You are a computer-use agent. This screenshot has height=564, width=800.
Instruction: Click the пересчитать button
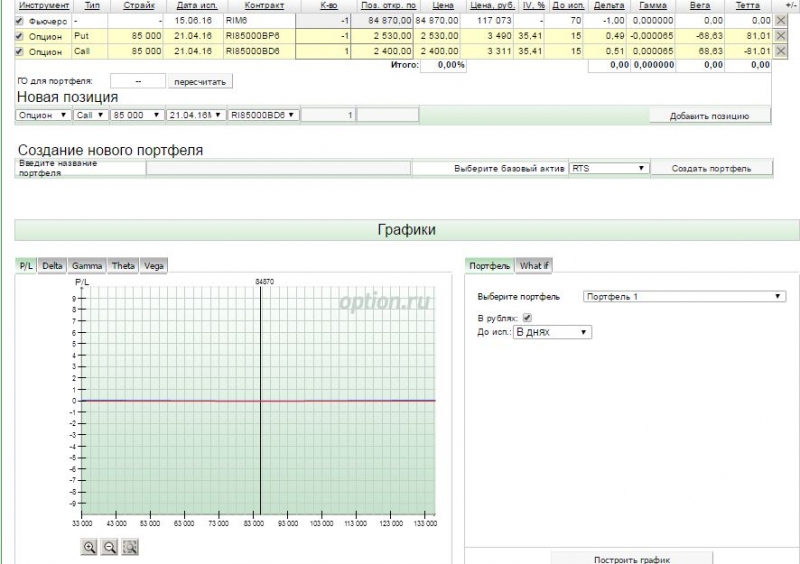(200, 82)
